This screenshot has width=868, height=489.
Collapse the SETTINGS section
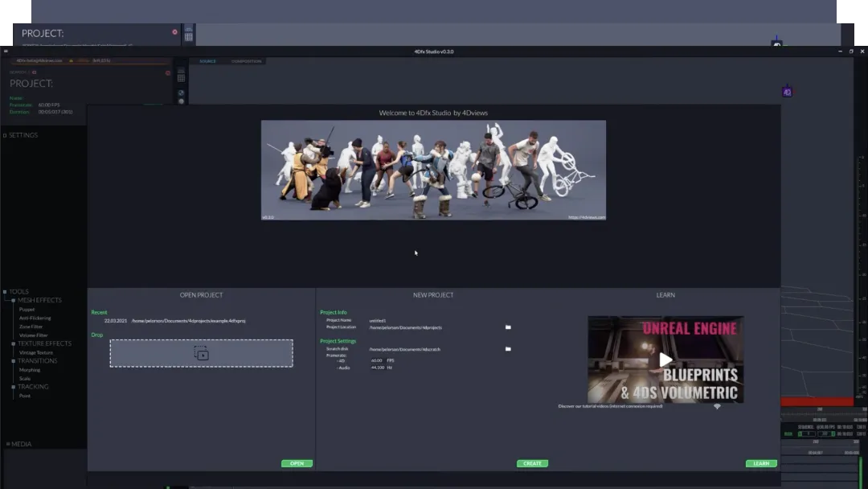click(5, 135)
